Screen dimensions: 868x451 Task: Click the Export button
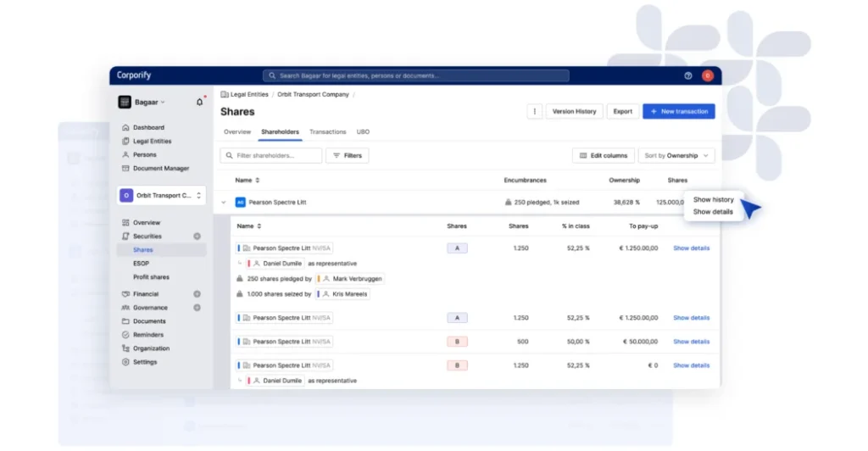[622, 111]
